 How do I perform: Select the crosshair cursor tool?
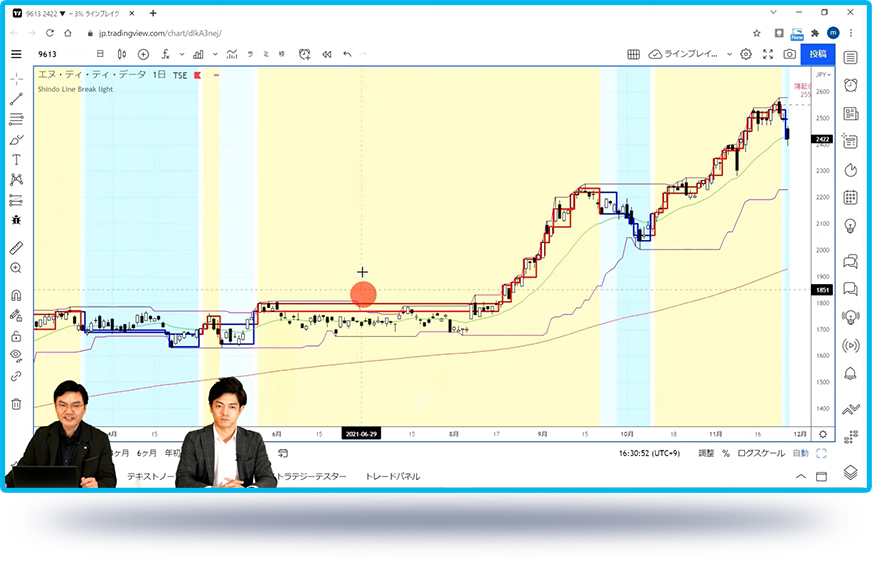[x=16, y=79]
